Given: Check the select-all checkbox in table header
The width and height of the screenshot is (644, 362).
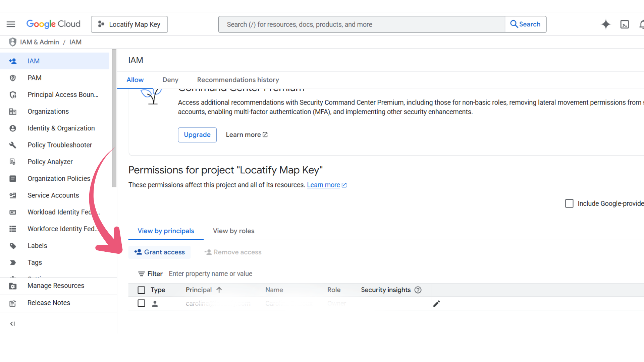Looking at the screenshot, I should pos(142,290).
